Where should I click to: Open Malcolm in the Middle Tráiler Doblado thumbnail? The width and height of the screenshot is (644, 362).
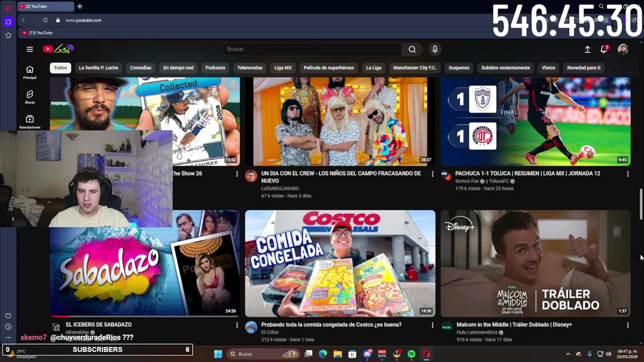click(x=535, y=263)
